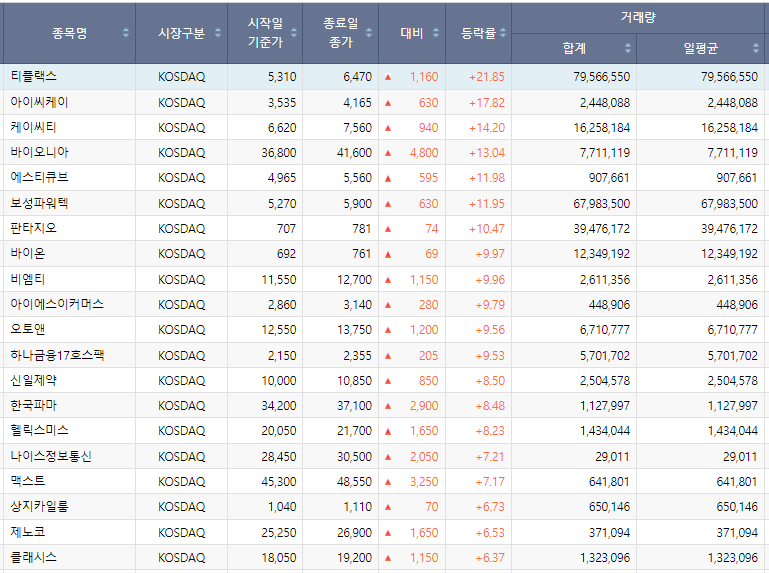Select stock name 한국파마
Viewport: 769px width, 573px height.
(33, 406)
